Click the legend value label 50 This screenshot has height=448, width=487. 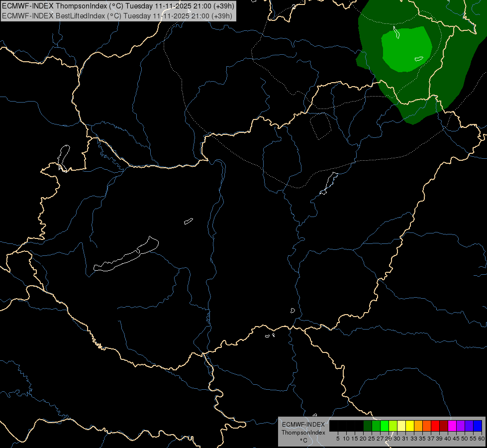(465, 439)
